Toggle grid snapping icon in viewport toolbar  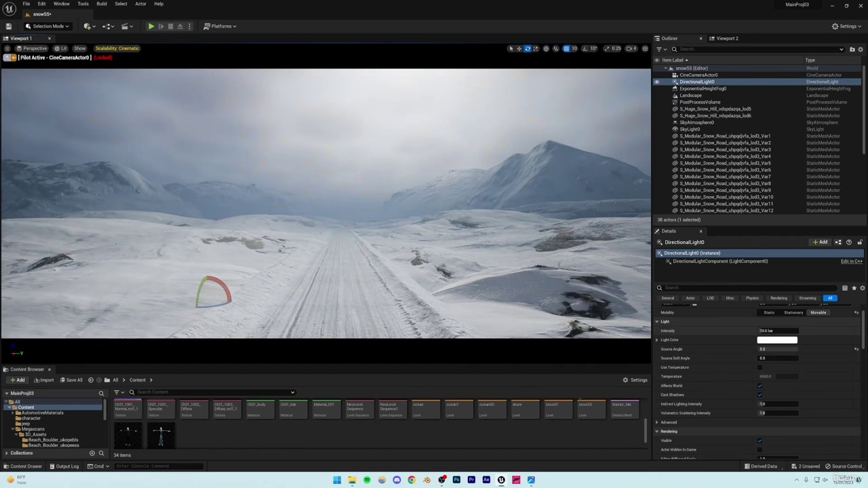pos(566,49)
